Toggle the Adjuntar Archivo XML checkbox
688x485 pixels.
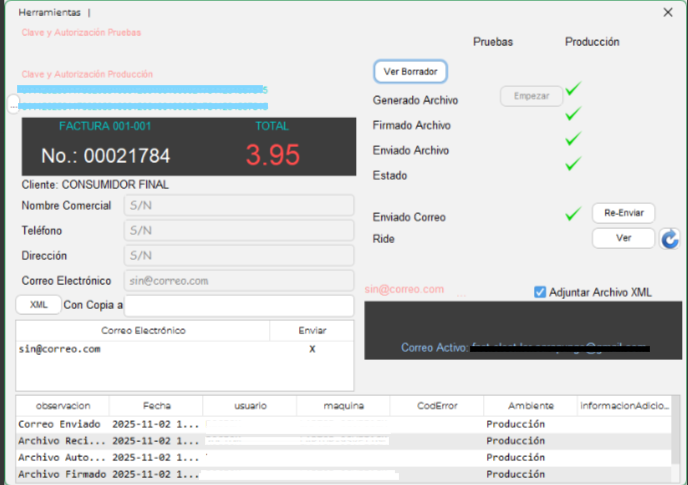click(540, 292)
